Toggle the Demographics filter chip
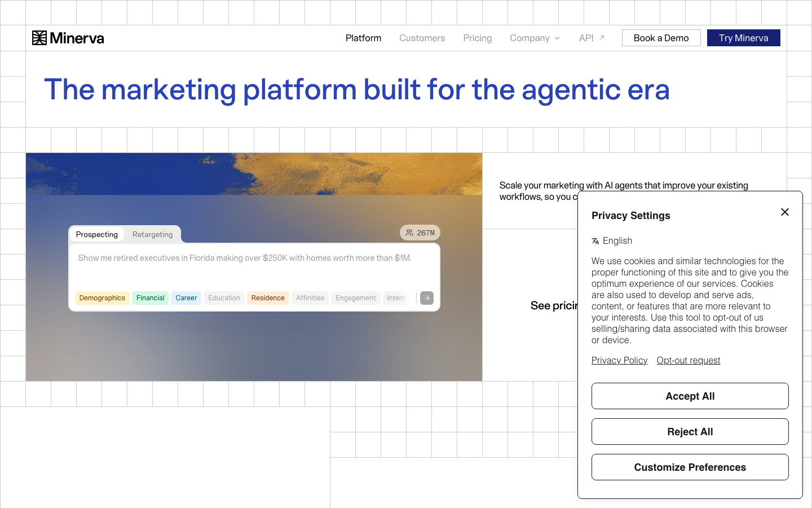This screenshot has width=812, height=508. (x=102, y=298)
